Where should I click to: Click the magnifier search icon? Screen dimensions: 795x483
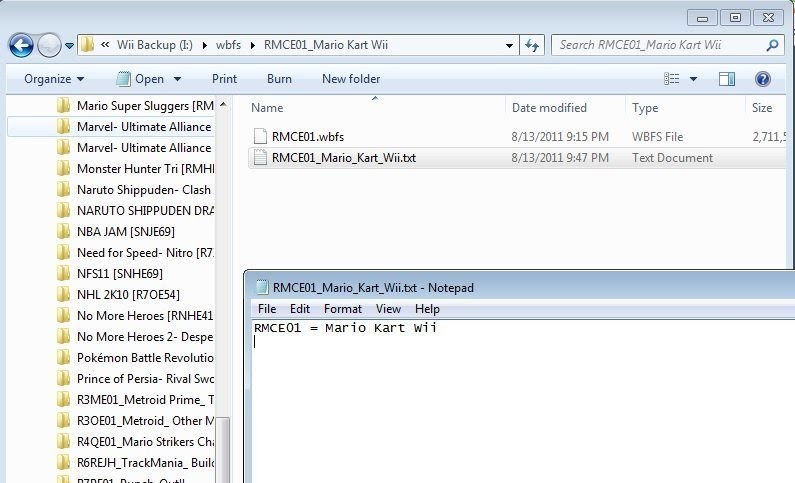[x=772, y=45]
